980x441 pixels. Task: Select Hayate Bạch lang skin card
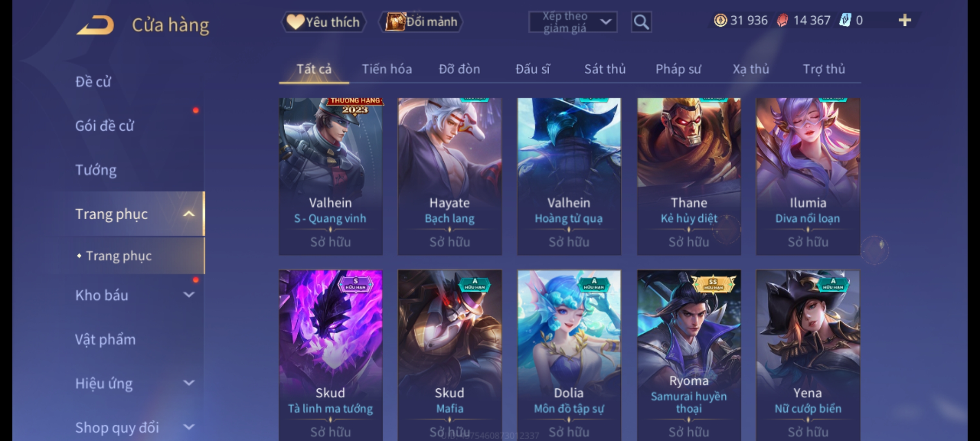(450, 176)
